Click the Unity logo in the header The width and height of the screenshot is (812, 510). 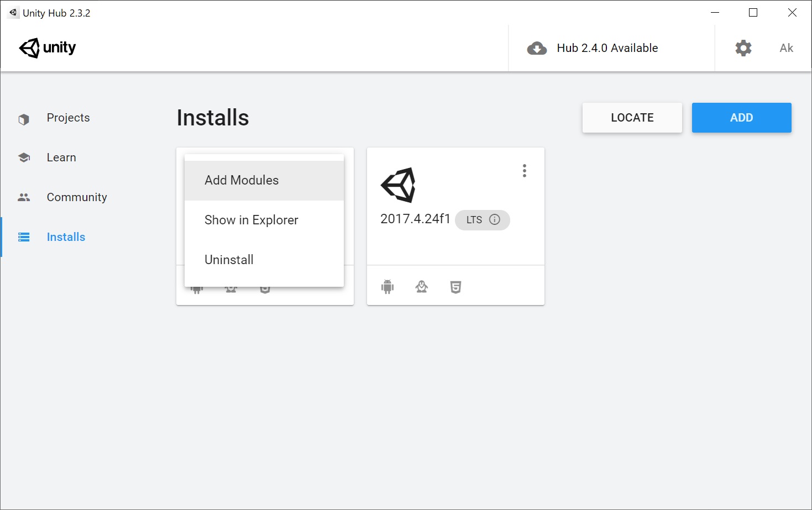pos(48,48)
